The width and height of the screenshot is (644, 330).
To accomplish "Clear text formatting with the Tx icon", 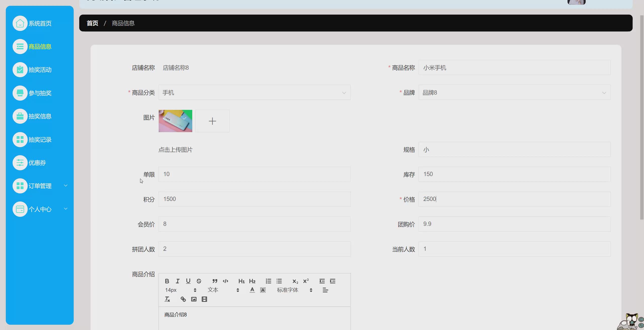I will pos(167,299).
